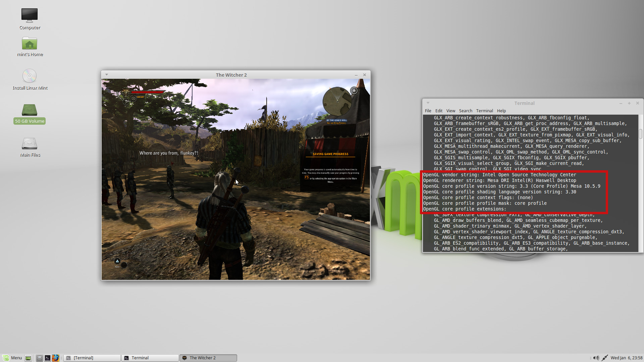This screenshot has width=644, height=362.
Task: Click the F5 key icon in save tip
Action: tap(307, 177)
